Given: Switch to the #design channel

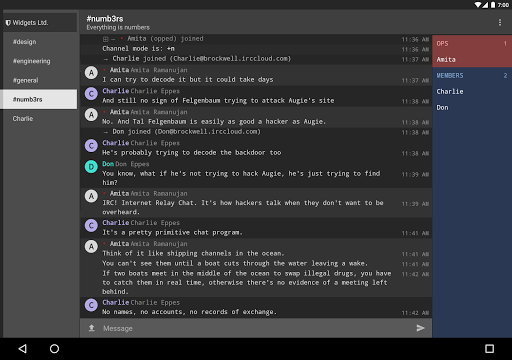Looking at the screenshot, I should (x=40, y=42).
